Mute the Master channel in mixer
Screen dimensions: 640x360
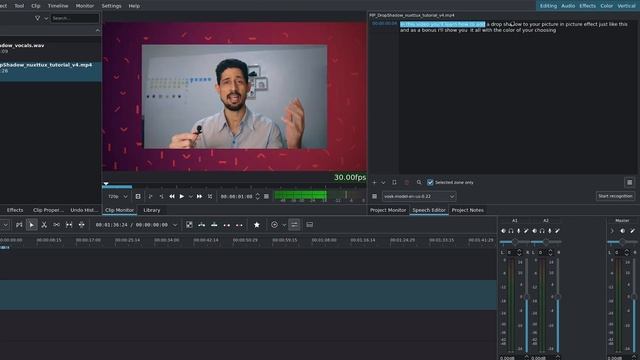622,231
